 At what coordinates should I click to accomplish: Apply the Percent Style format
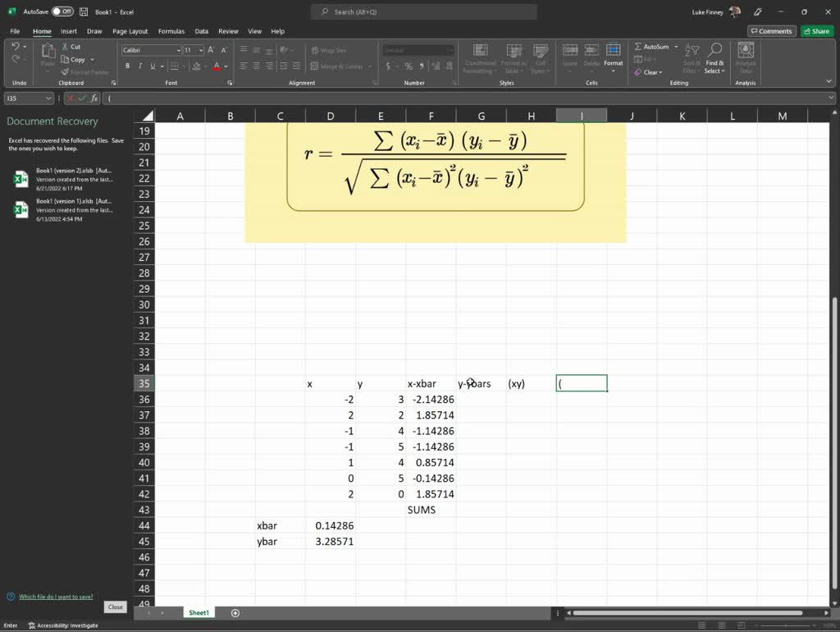tap(410, 64)
